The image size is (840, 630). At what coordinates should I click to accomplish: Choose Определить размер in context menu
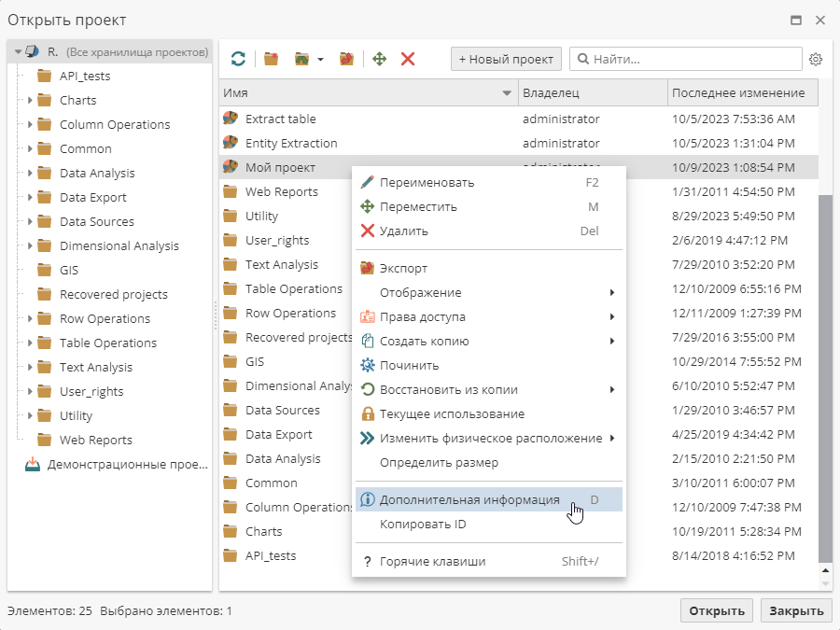tap(488, 462)
